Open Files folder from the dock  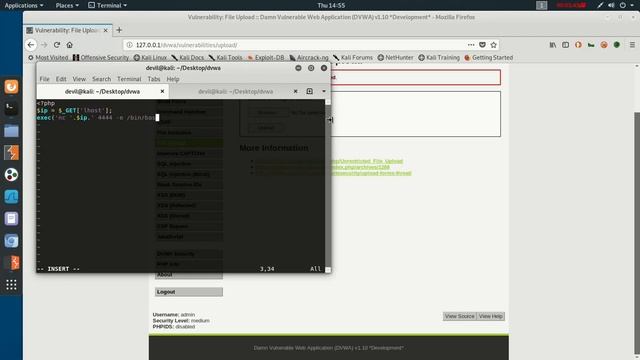(11, 131)
